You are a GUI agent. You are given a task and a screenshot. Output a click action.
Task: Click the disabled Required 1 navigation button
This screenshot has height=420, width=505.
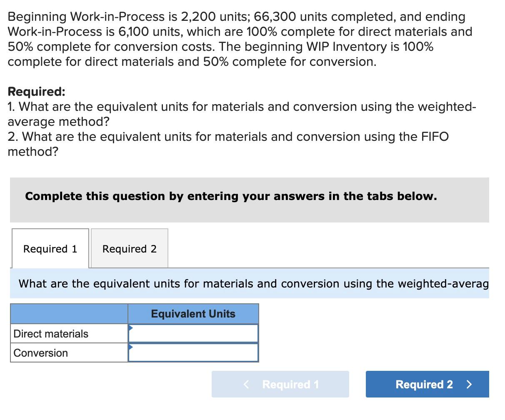coord(280,384)
